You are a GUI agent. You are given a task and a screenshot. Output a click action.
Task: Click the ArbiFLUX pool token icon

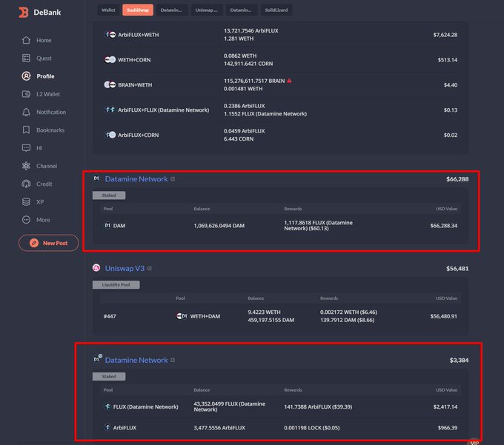[107, 427]
